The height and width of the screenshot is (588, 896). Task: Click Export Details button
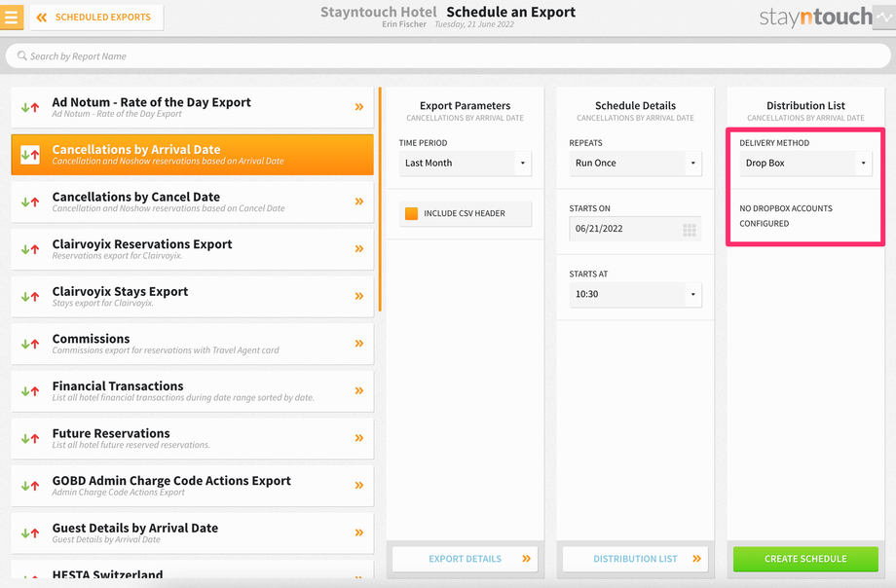466,559
